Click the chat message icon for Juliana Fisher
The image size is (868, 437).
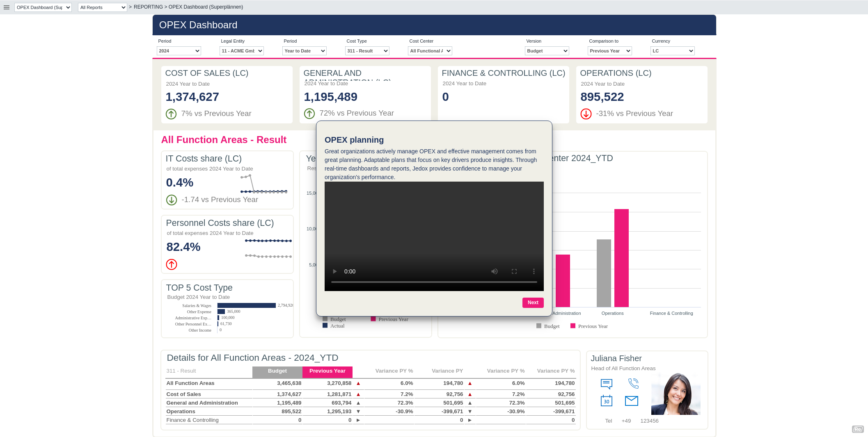(x=606, y=384)
